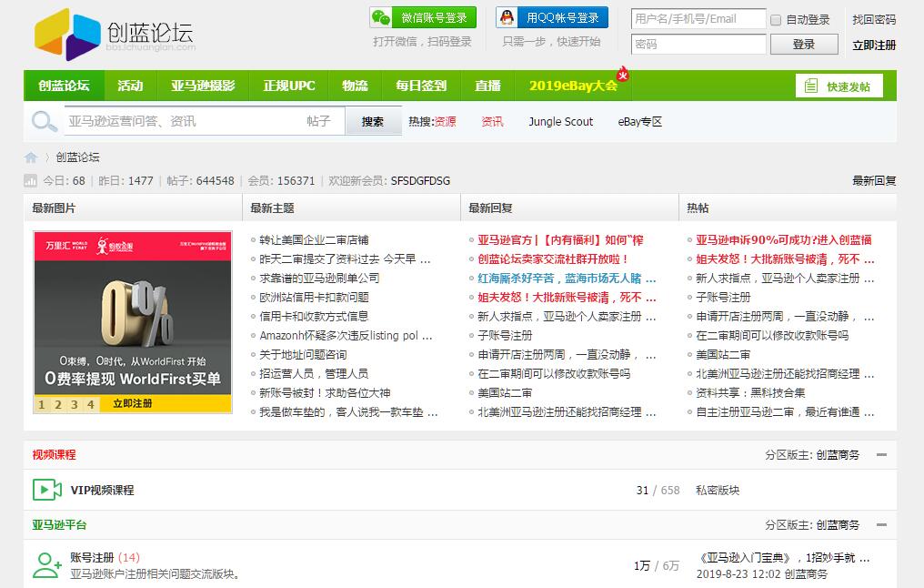
Task: Click the magnifier search icon
Action: 44,122
